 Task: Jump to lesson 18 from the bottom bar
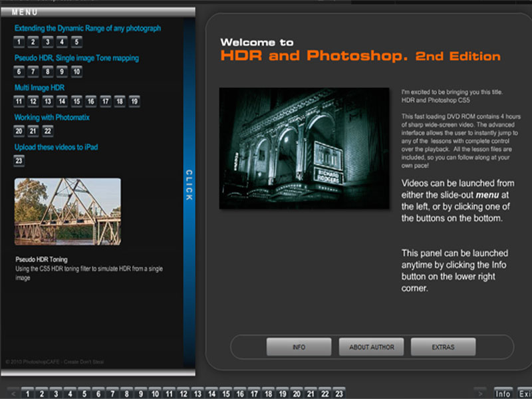[x=269, y=394]
